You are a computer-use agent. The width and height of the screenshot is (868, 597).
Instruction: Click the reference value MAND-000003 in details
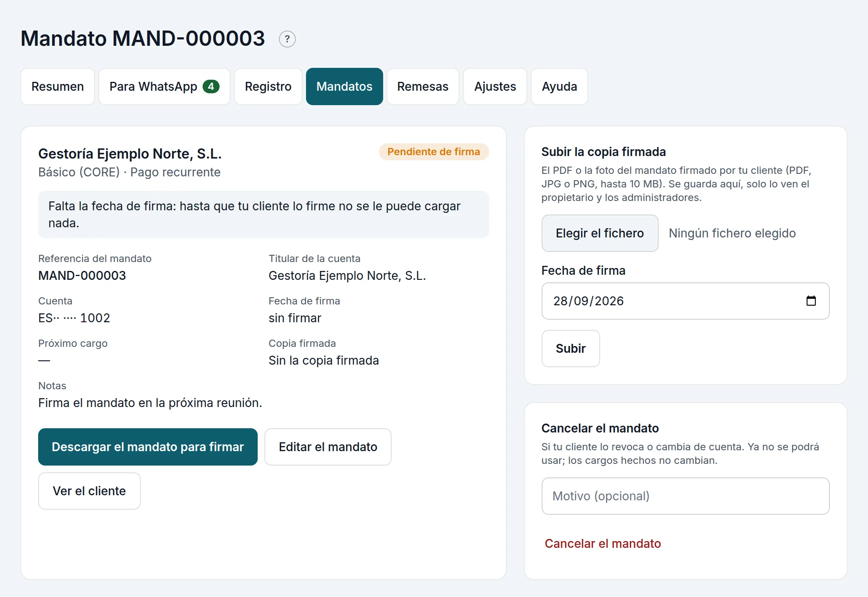click(82, 276)
